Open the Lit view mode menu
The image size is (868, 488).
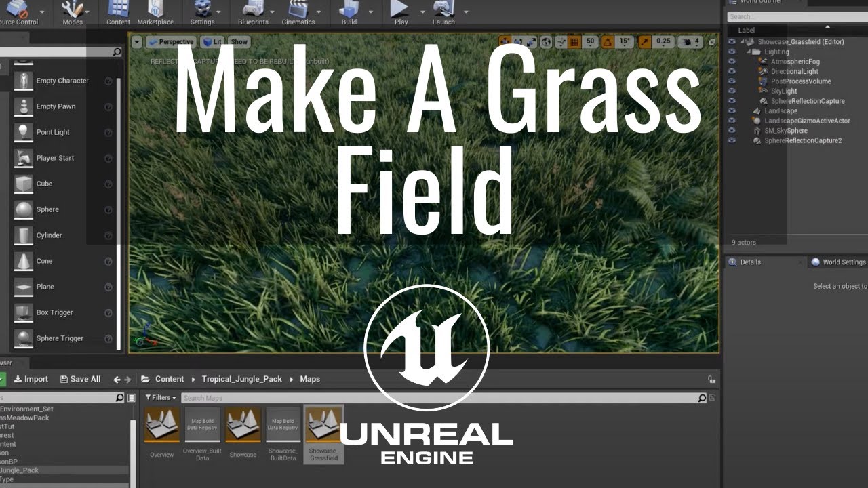[x=213, y=42]
